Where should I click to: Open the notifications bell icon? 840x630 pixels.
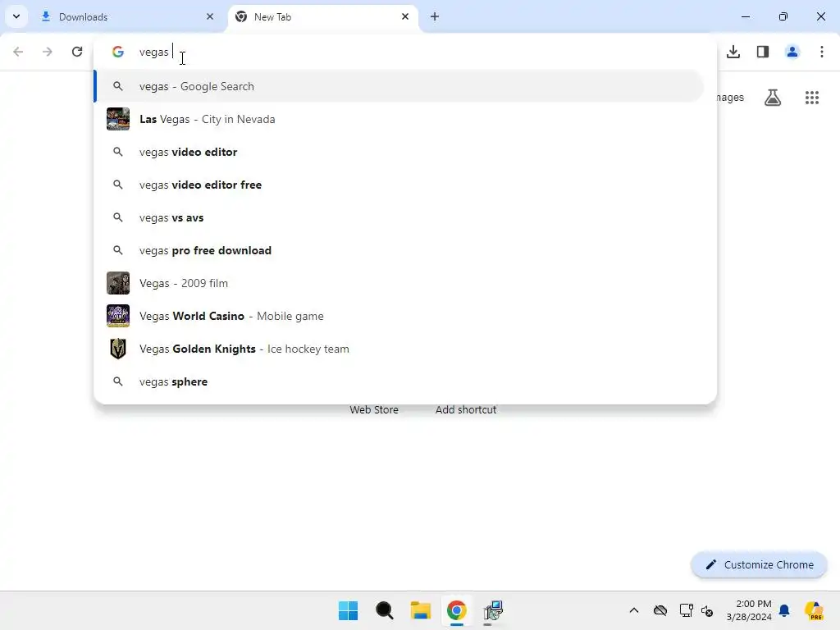click(x=784, y=610)
